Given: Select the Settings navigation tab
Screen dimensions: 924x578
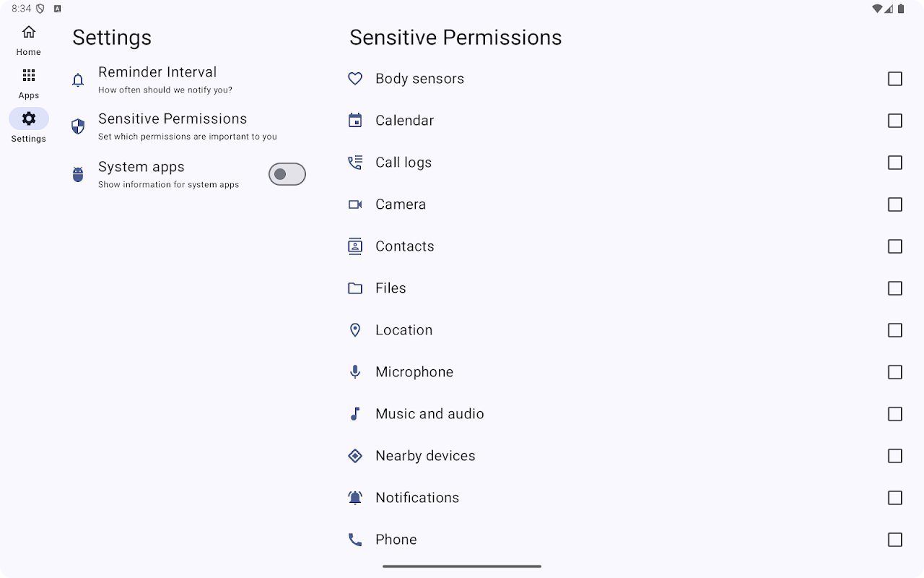Looking at the screenshot, I should click(29, 126).
